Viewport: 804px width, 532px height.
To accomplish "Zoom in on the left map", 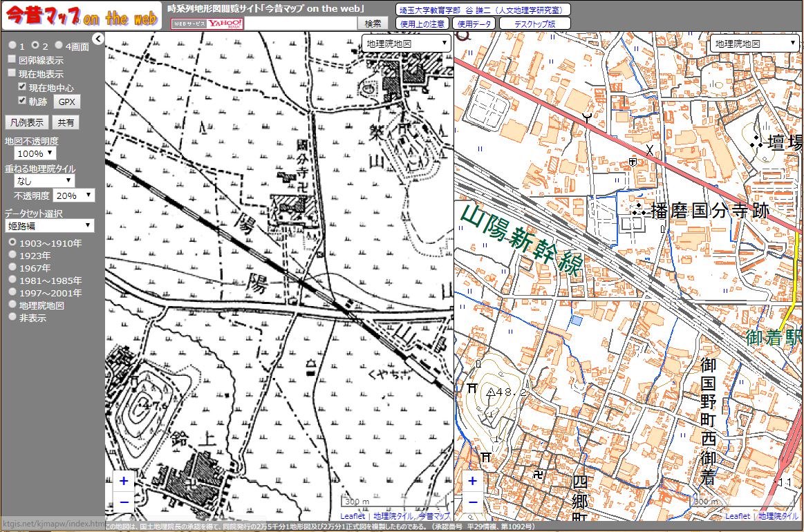I will coord(124,481).
